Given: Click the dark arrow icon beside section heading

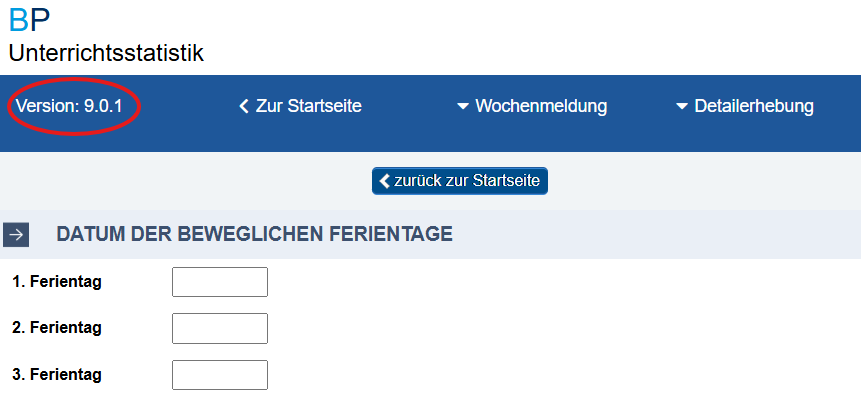Looking at the screenshot, I should pyautogui.click(x=16, y=235).
